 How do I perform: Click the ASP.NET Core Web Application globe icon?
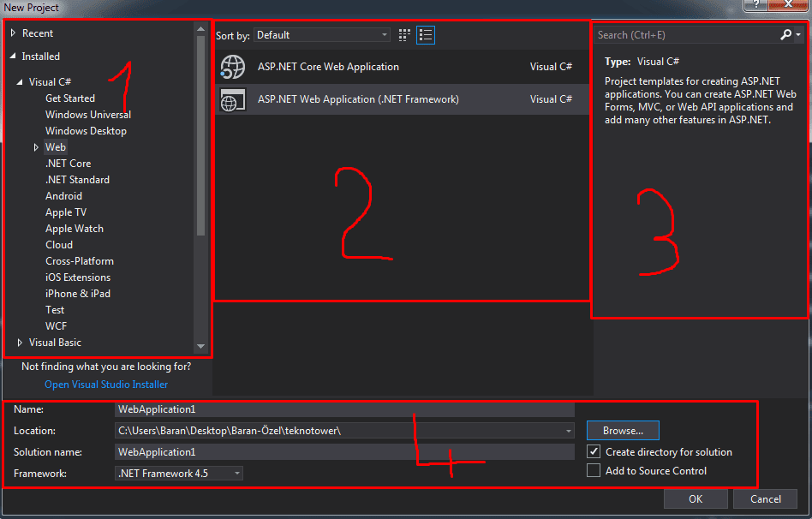click(232, 67)
